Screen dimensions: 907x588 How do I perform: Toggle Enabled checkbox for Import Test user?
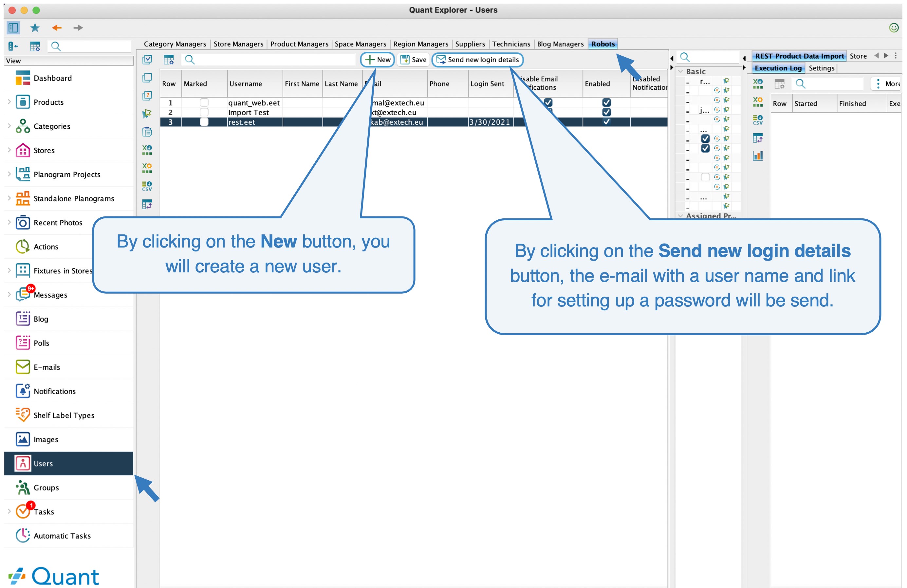click(606, 112)
